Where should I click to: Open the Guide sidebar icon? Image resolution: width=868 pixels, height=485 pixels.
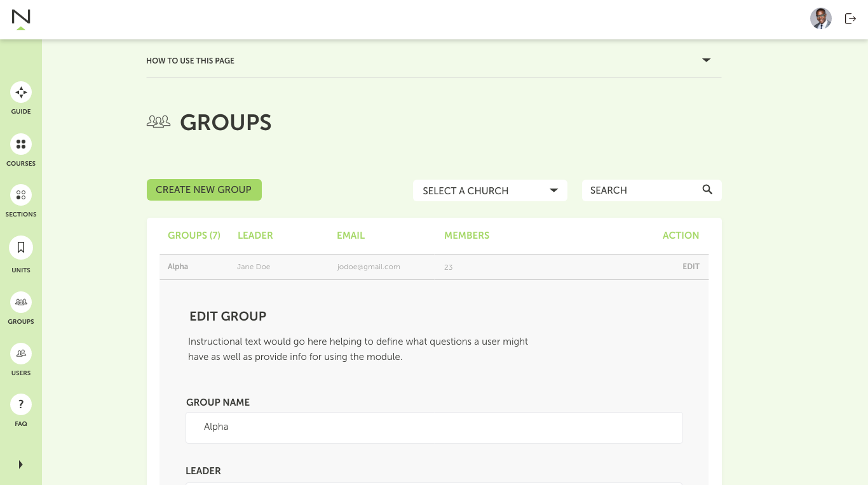(21, 92)
